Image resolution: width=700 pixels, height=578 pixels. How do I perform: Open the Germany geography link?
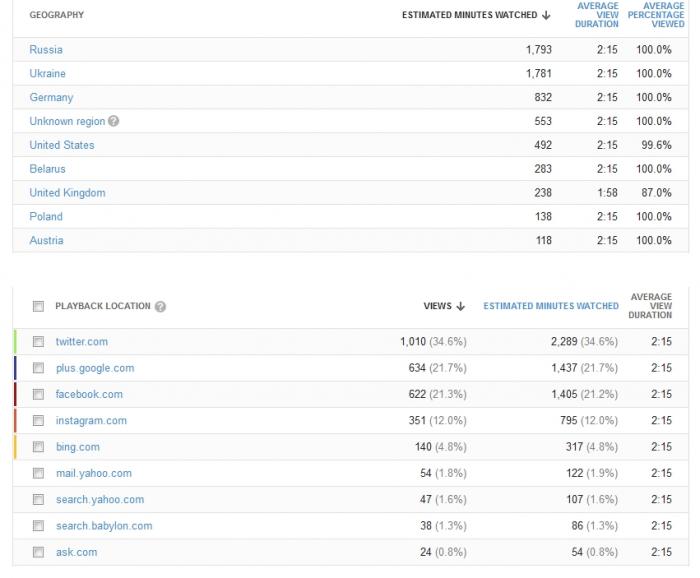point(51,97)
